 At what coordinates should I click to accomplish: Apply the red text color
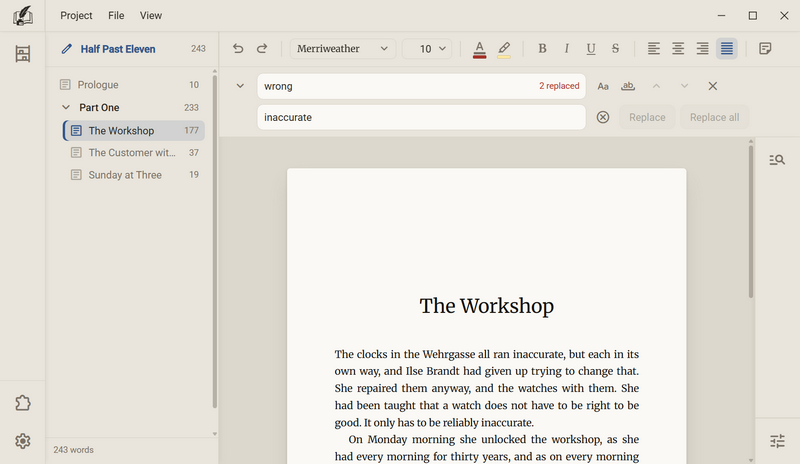click(x=479, y=49)
